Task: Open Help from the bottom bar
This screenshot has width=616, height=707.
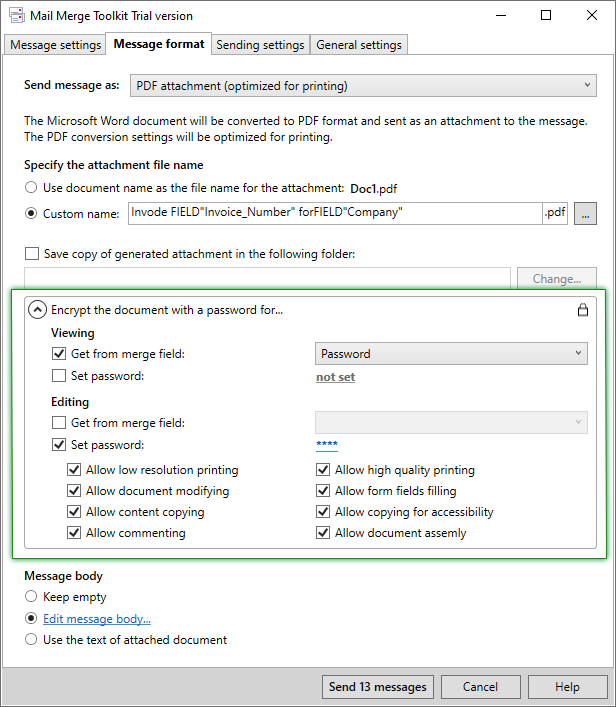Action: [567, 687]
